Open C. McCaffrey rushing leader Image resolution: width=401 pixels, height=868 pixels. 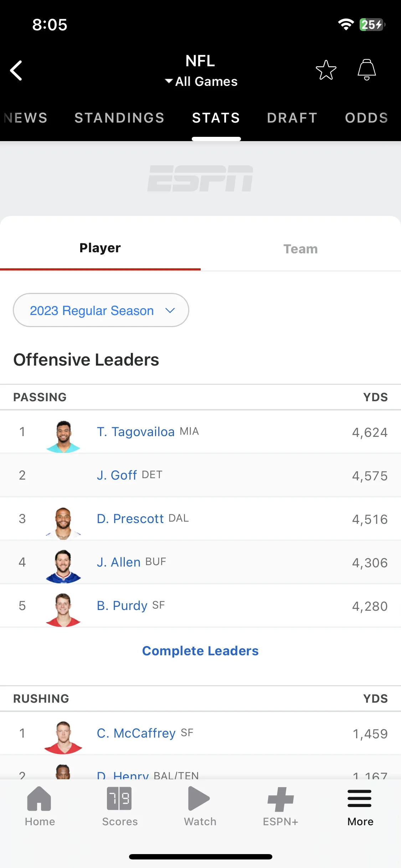pyautogui.click(x=136, y=733)
